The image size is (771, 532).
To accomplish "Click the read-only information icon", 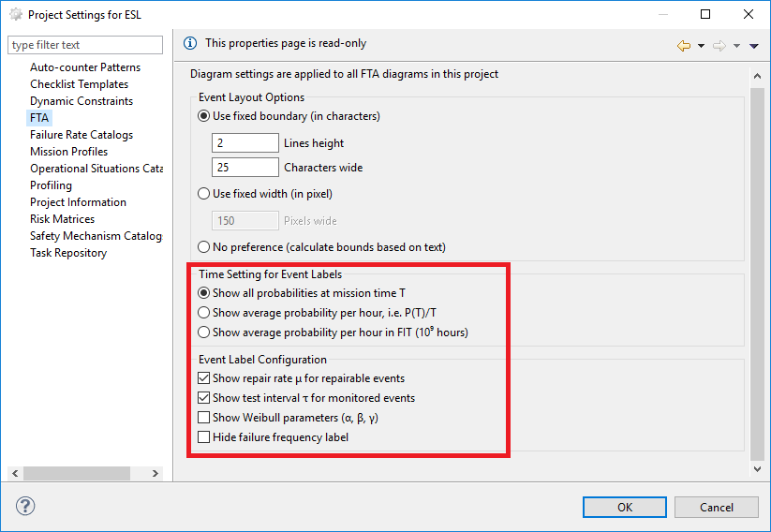I will [x=190, y=43].
